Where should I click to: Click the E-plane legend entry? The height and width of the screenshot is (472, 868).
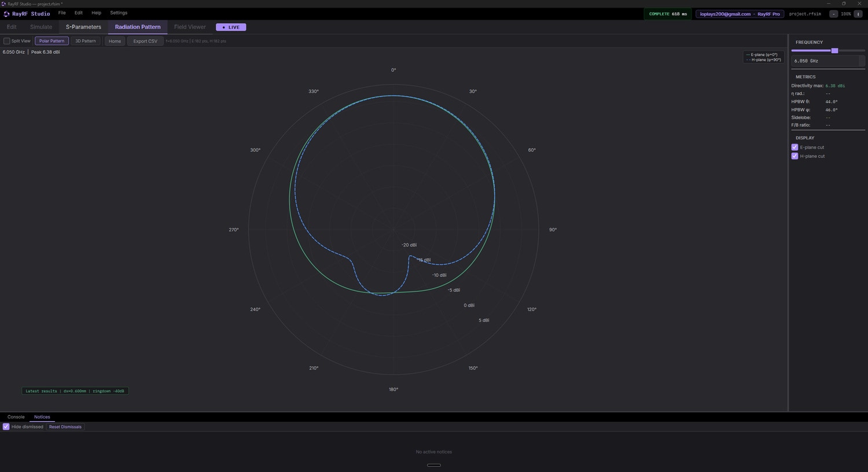point(763,54)
